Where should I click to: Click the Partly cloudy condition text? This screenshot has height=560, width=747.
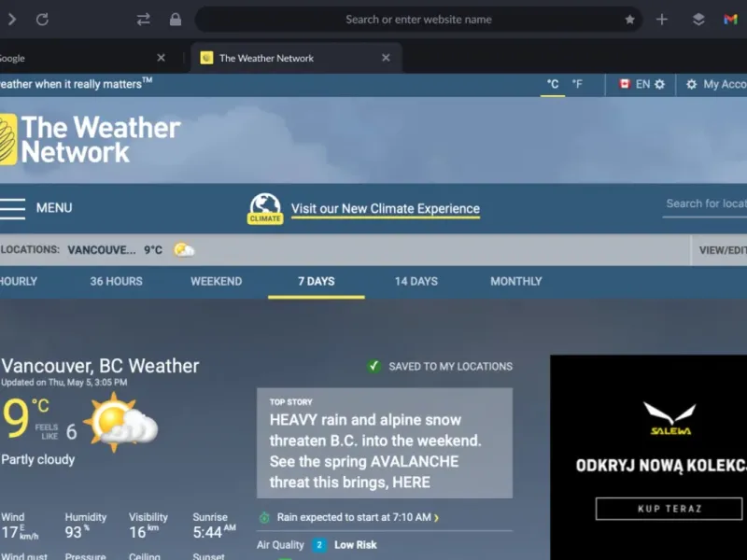click(38, 459)
